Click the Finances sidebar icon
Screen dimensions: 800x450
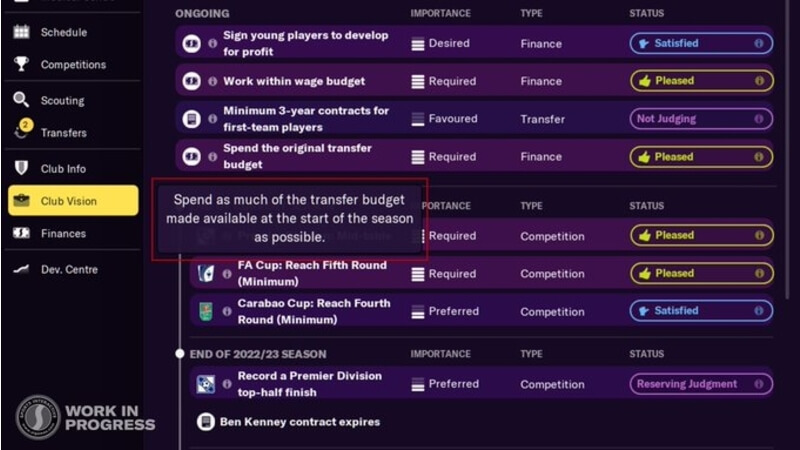(21, 233)
